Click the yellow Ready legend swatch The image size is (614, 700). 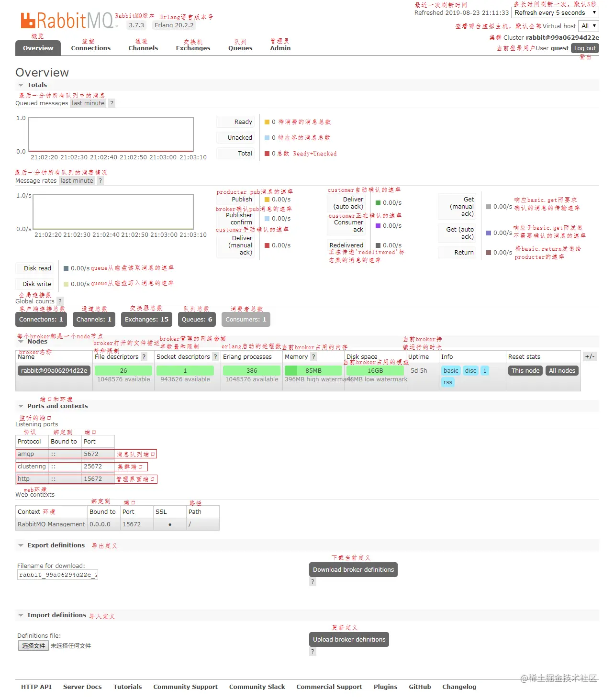point(267,122)
